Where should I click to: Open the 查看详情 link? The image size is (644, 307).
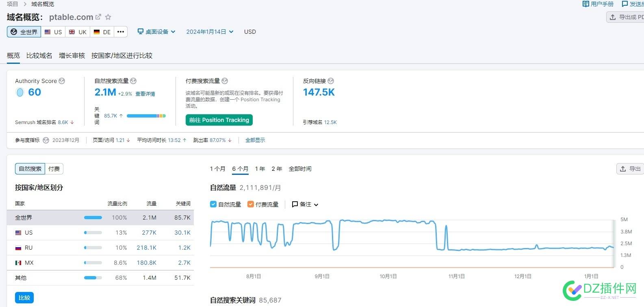click(145, 94)
